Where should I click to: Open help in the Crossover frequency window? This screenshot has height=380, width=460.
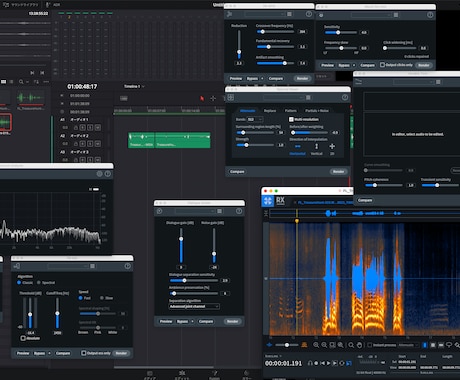coord(309,14)
